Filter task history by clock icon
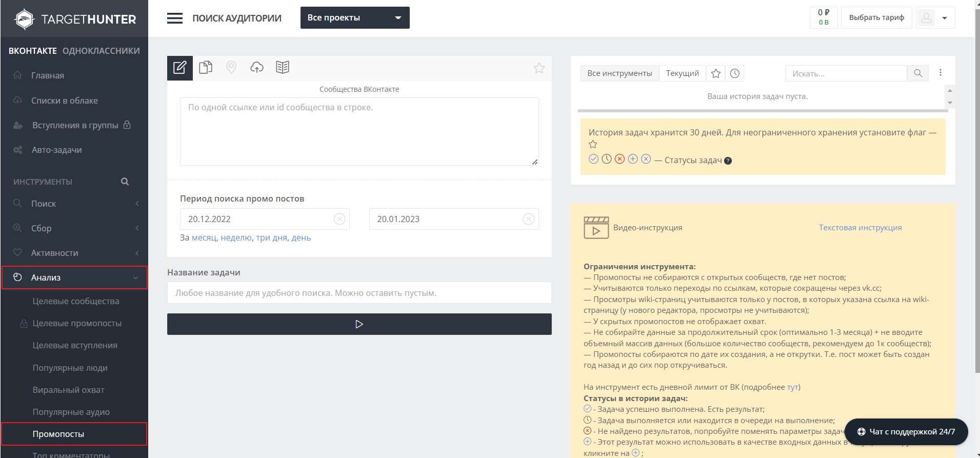980x458 pixels. click(x=735, y=73)
